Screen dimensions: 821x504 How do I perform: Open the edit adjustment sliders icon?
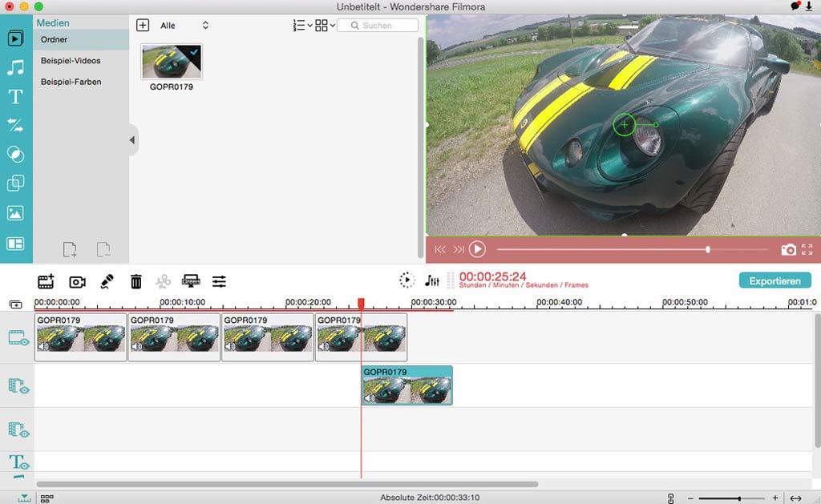pyautogui.click(x=220, y=281)
